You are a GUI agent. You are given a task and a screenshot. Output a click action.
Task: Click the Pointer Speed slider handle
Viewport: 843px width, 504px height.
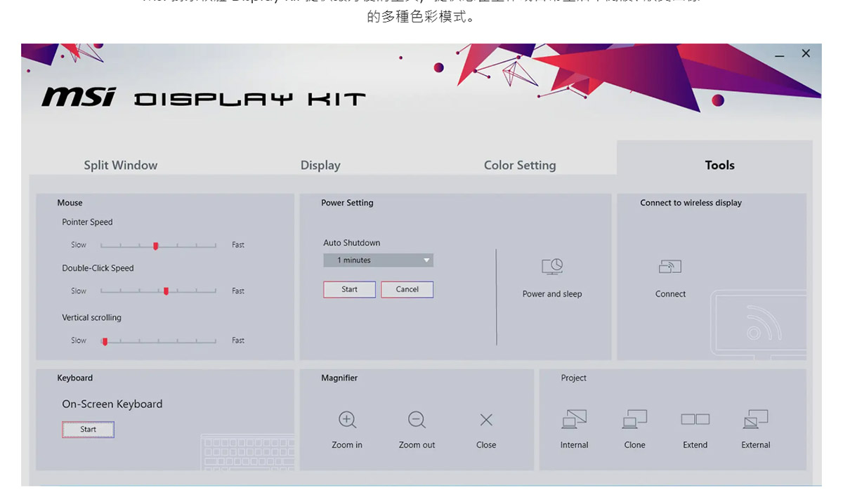(x=156, y=246)
